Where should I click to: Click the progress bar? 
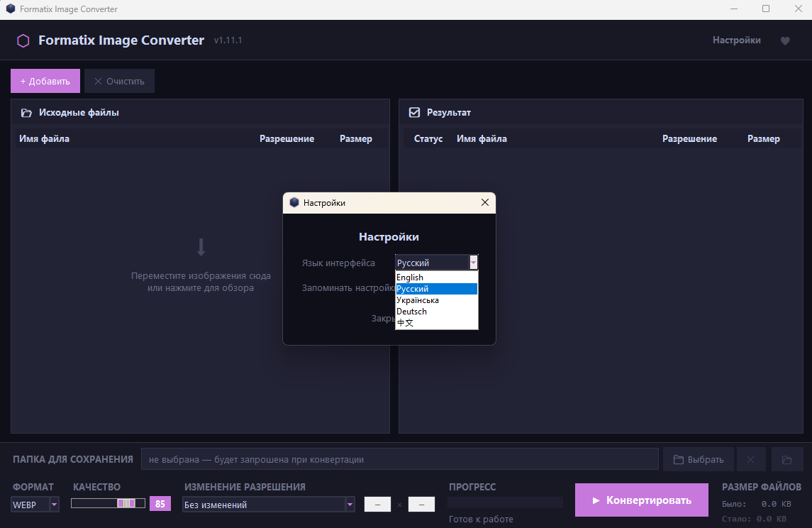click(x=505, y=502)
